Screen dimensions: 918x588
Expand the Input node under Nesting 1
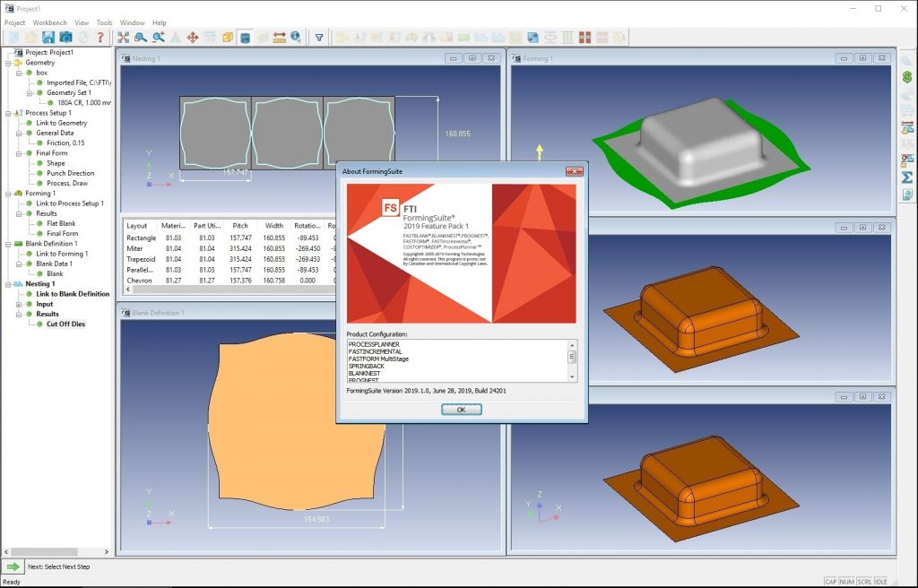[x=19, y=304]
